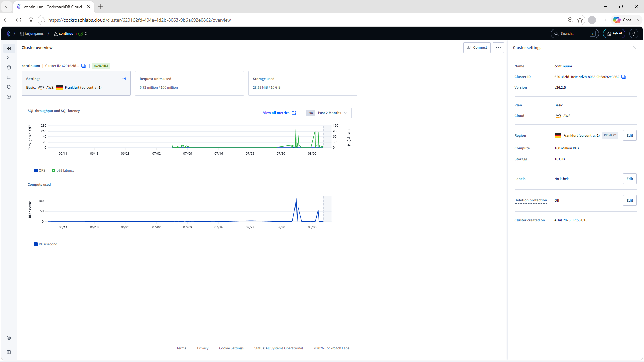The height and width of the screenshot is (362, 644).
Task: Click Cluster created on date value
Action: coord(571,220)
